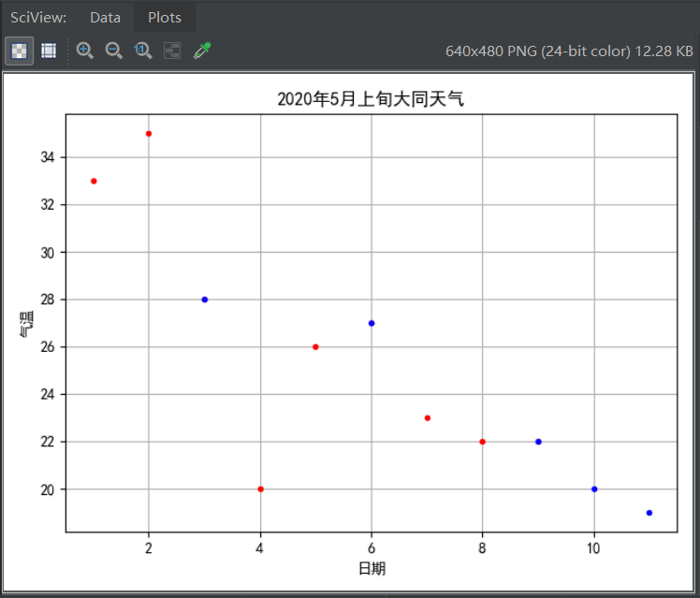Click the chart title 2020年5月上旬大同天气
Screen dimensions: 700x598
click(x=371, y=98)
